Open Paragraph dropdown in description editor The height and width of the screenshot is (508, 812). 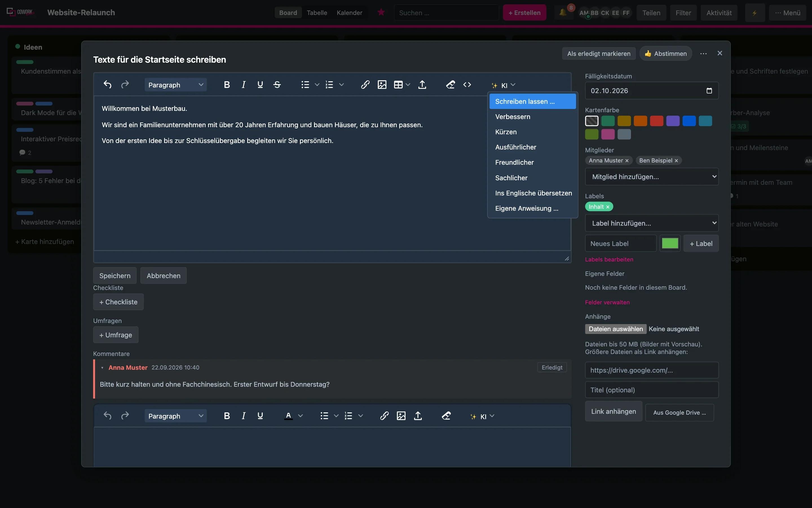click(175, 85)
